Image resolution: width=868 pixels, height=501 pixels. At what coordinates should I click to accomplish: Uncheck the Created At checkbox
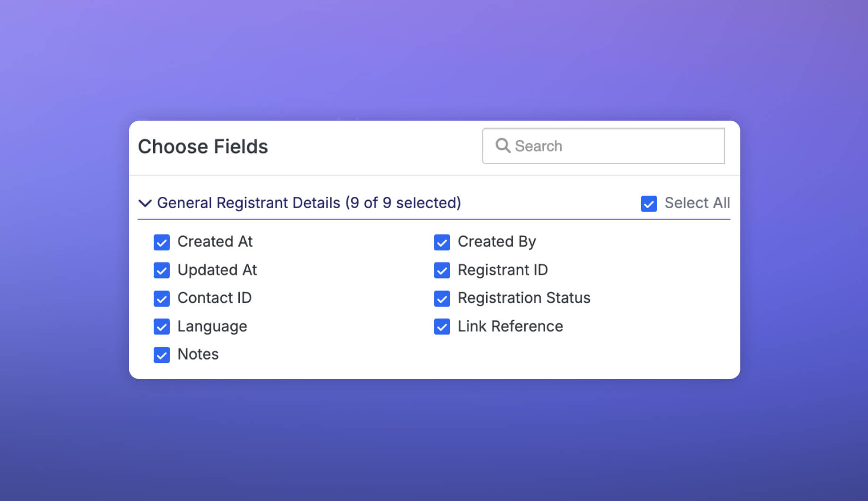[x=162, y=242]
